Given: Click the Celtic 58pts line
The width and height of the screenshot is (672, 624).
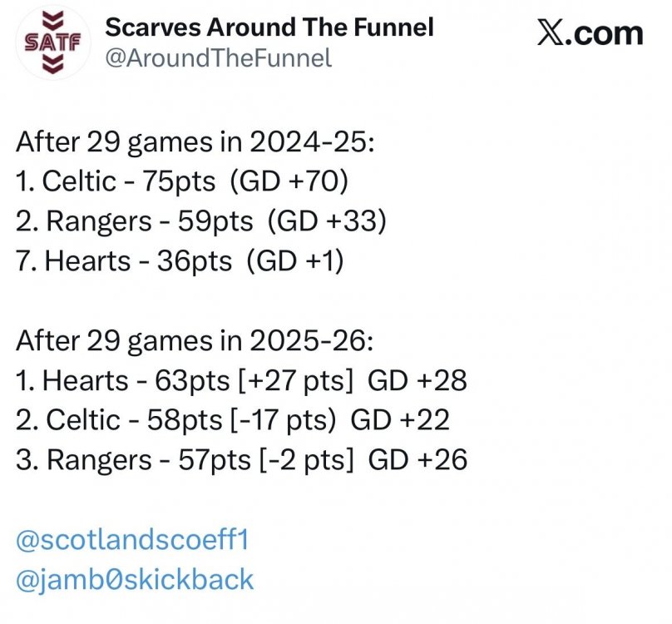Looking at the screenshot, I should coord(233,420).
